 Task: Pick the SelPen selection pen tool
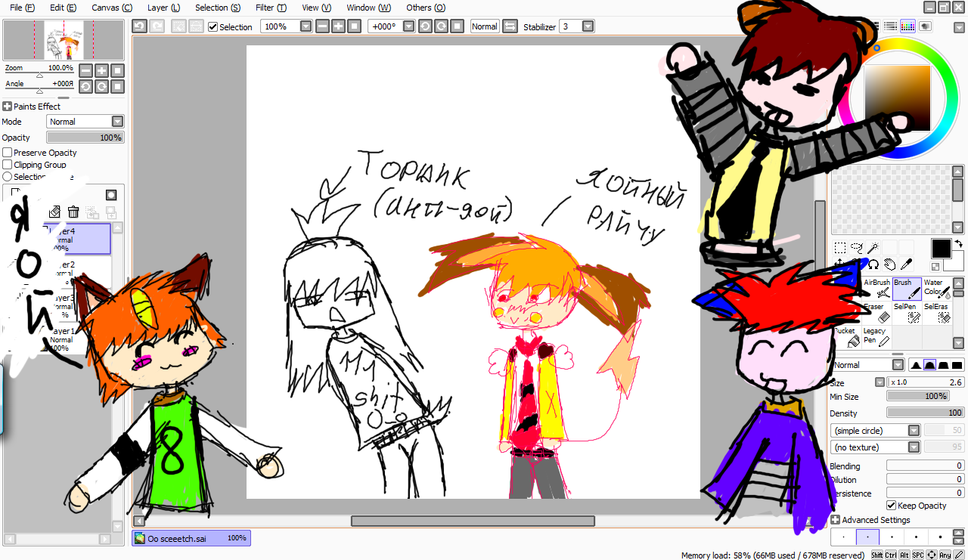tap(907, 313)
